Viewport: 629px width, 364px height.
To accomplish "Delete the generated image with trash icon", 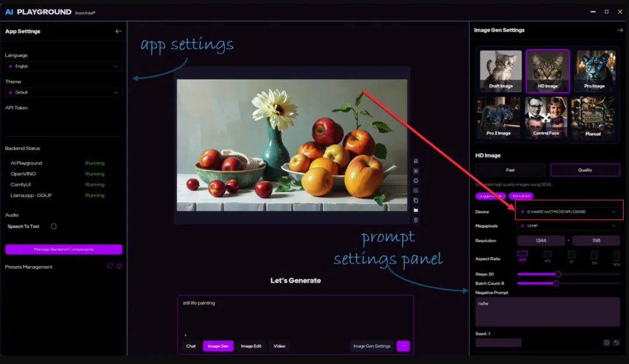I will tap(416, 220).
